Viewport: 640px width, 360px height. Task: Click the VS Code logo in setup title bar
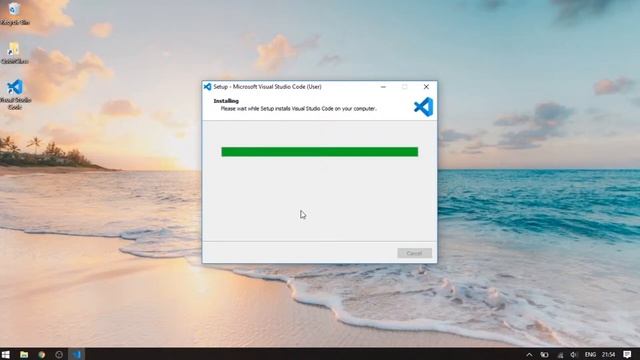tap(207, 87)
